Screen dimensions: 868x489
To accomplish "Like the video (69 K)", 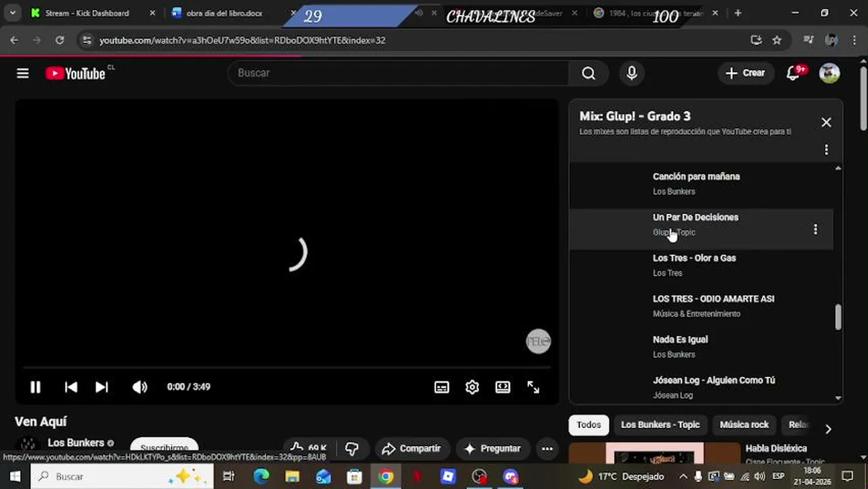I will (x=310, y=449).
